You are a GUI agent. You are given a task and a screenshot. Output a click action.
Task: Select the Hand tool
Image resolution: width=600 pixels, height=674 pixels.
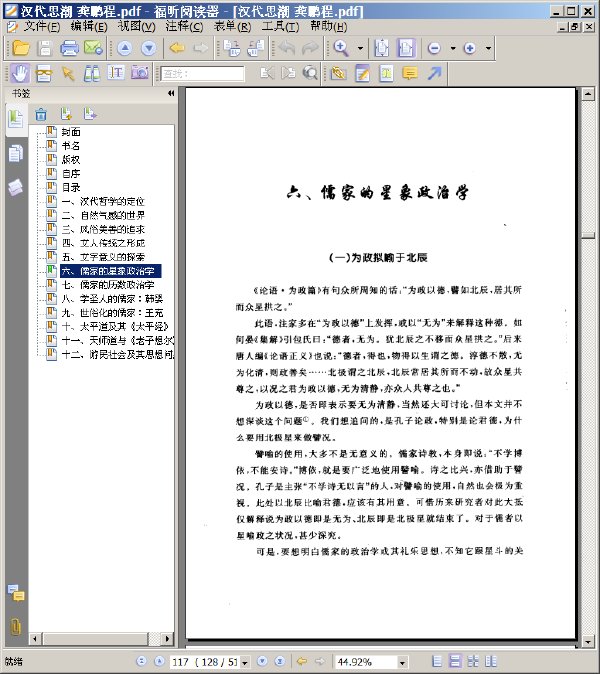click(19, 73)
